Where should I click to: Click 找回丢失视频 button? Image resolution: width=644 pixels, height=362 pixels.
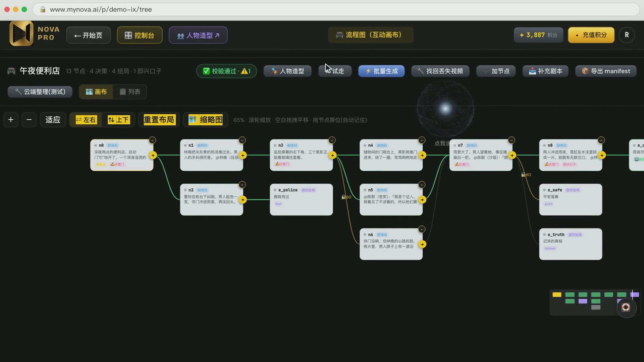click(x=440, y=71)
